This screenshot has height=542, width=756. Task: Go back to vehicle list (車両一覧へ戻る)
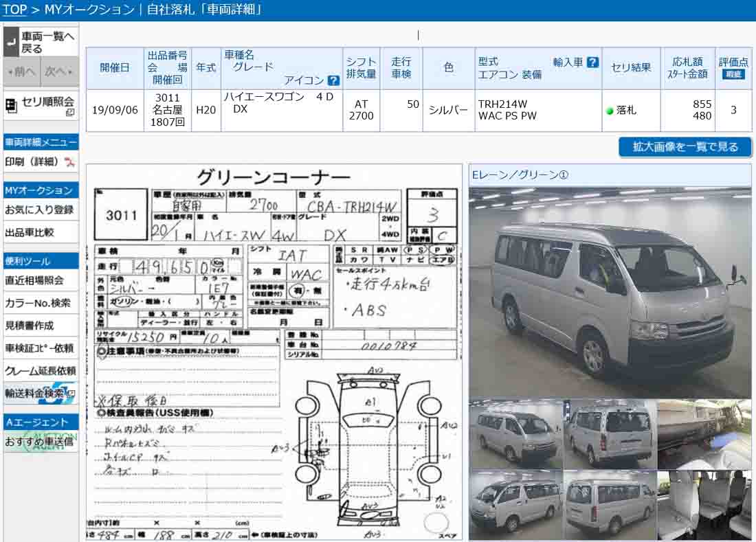[x=41, y=42]
